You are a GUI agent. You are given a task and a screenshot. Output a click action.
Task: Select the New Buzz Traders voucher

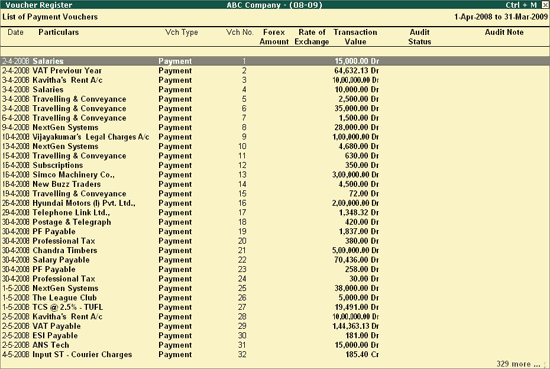(275, 184)
